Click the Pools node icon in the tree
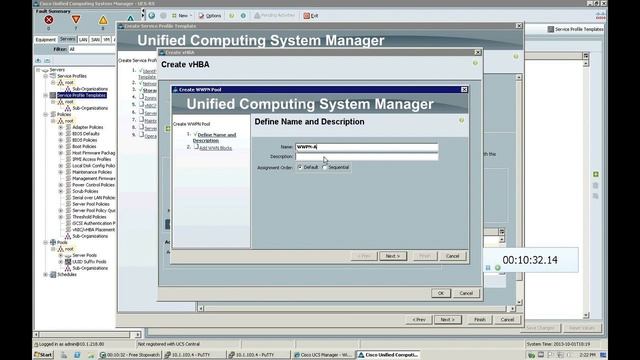 click(x=53, y=242)
